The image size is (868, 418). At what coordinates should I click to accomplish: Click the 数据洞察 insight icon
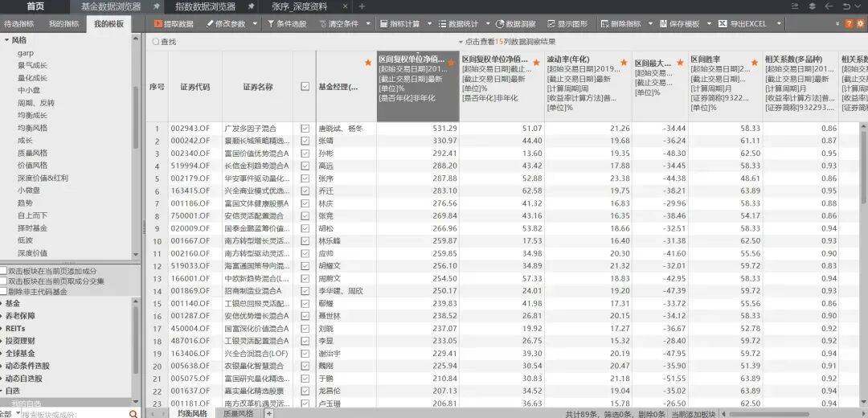500,24
